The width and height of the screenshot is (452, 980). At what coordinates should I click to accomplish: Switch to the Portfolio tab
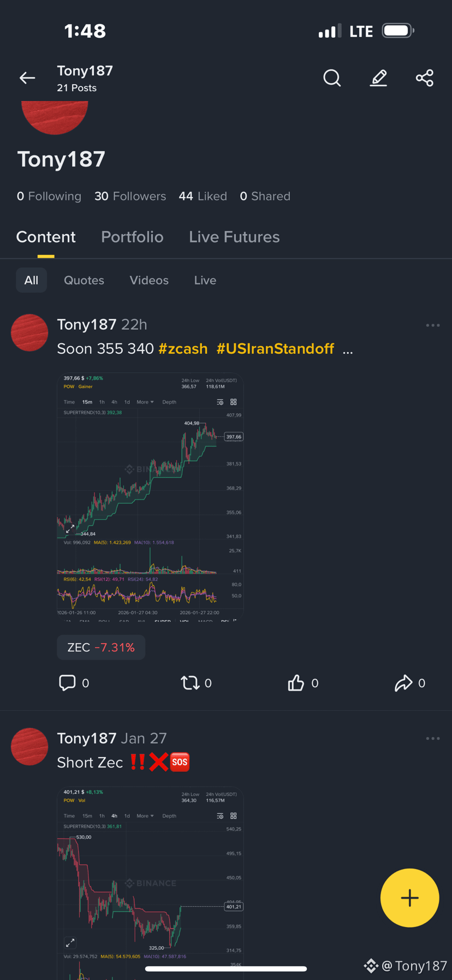pyautogui.click(x=132, y=237)
